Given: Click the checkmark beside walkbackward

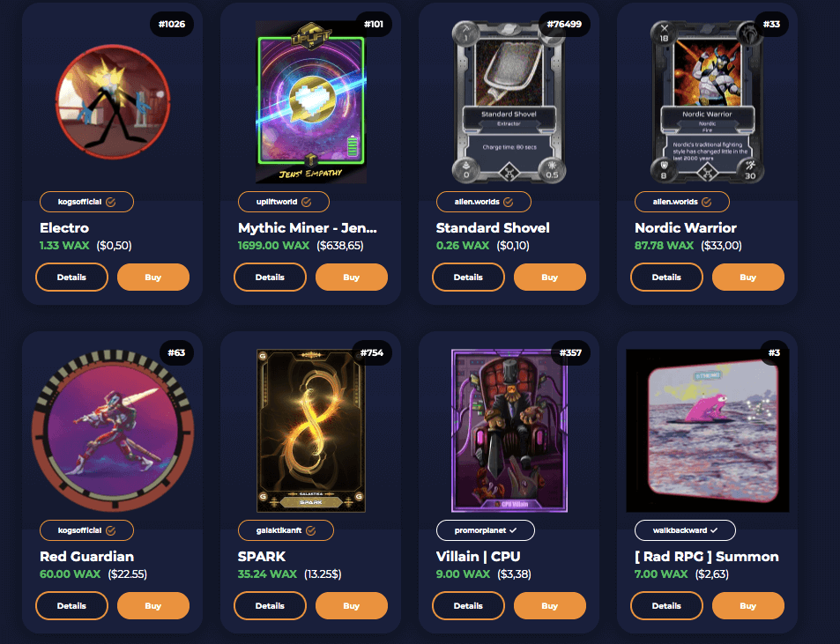Looking at the screenshot, I should pos(714,530).
